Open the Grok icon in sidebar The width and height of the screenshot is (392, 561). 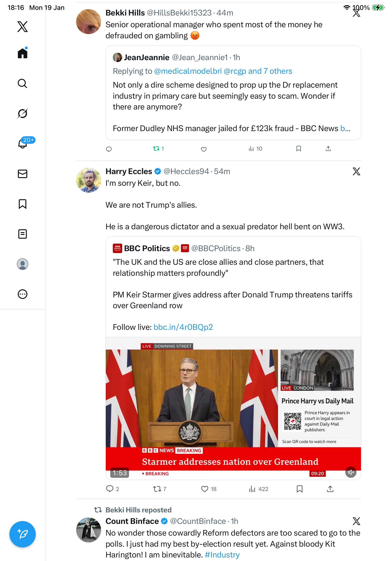(23, 113)
